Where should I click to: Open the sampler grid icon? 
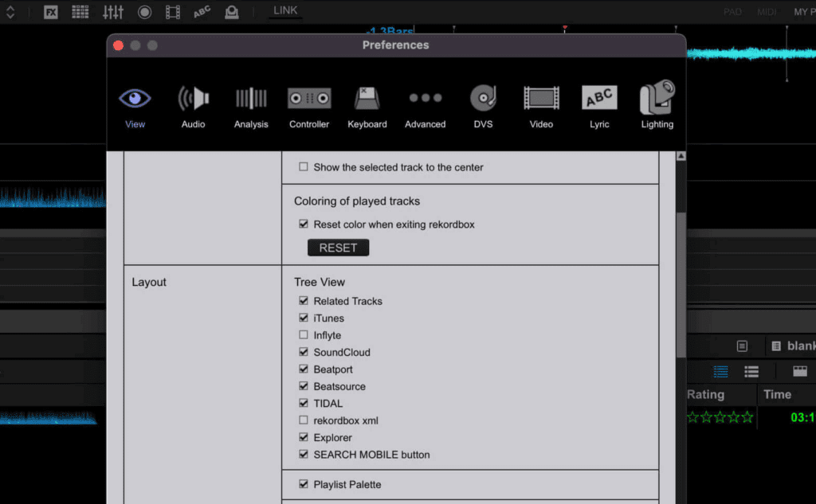click(x=80, y=12)
